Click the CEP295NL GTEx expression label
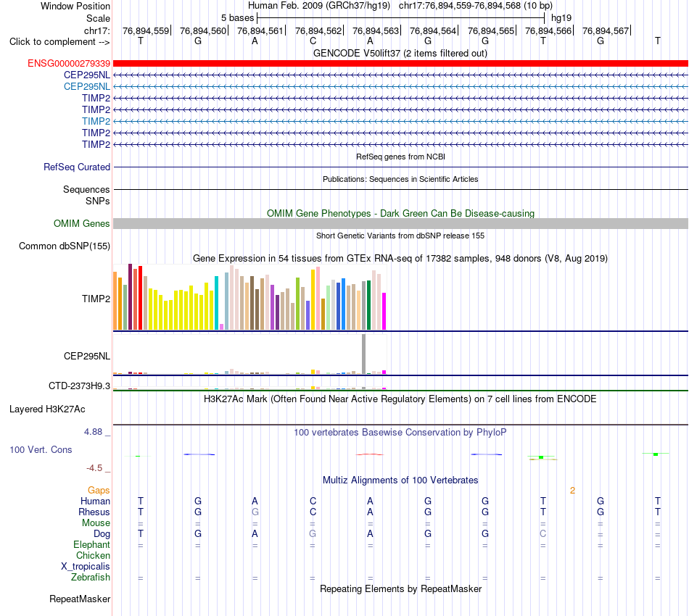 pos(86,356)
